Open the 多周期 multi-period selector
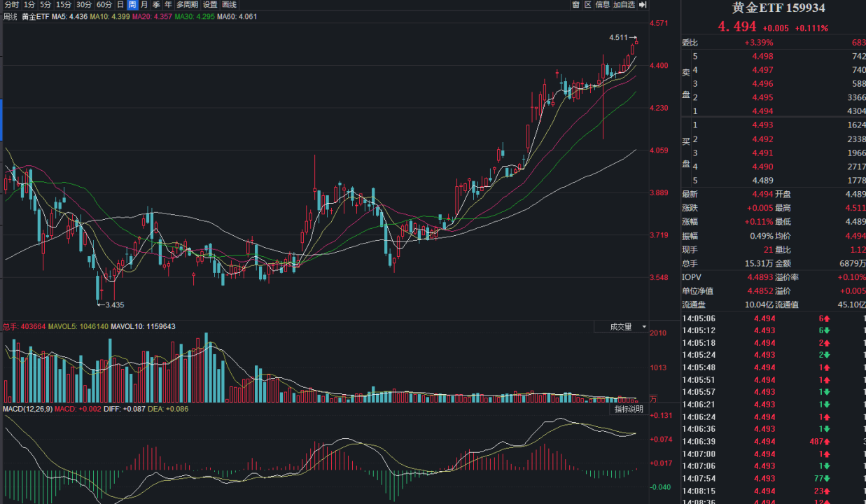The height and width of the screenshot is (504, 866). point(187,5)
